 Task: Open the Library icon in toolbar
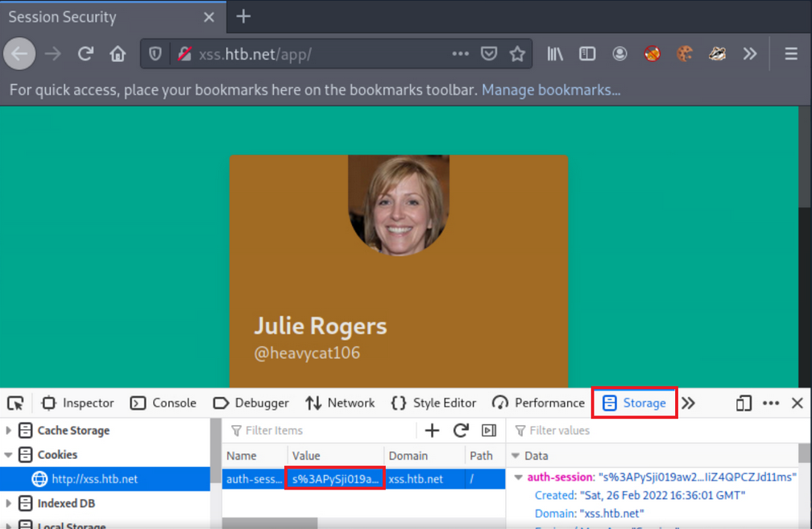[555, 54]
